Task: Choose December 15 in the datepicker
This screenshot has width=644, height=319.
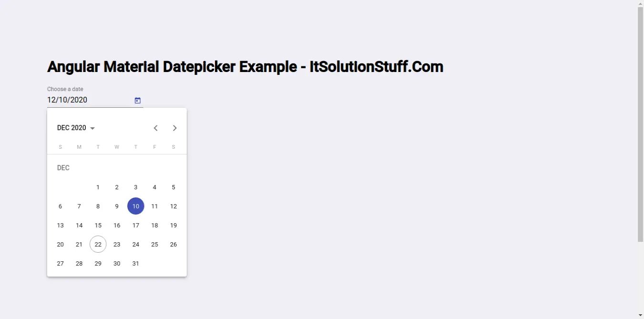Action: 98,225
